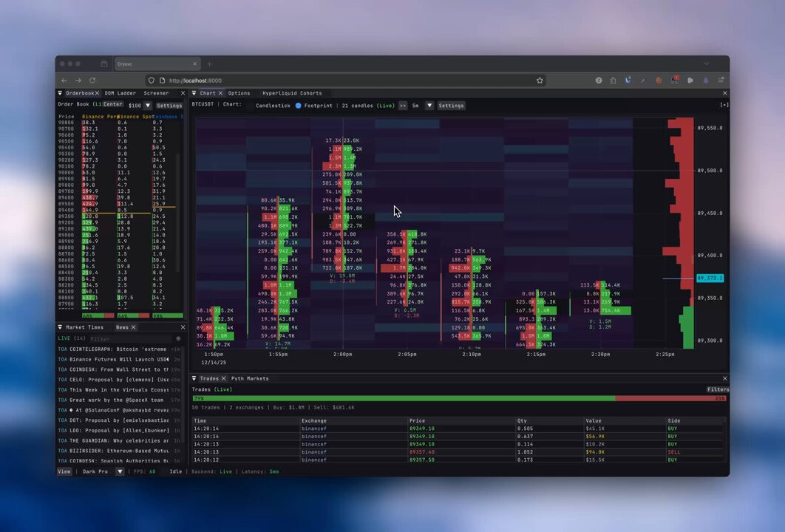This screenshot has width=785, height=532.
Task: Open THE GUARDIAN celebrities news headline
Action: (119, 440)
